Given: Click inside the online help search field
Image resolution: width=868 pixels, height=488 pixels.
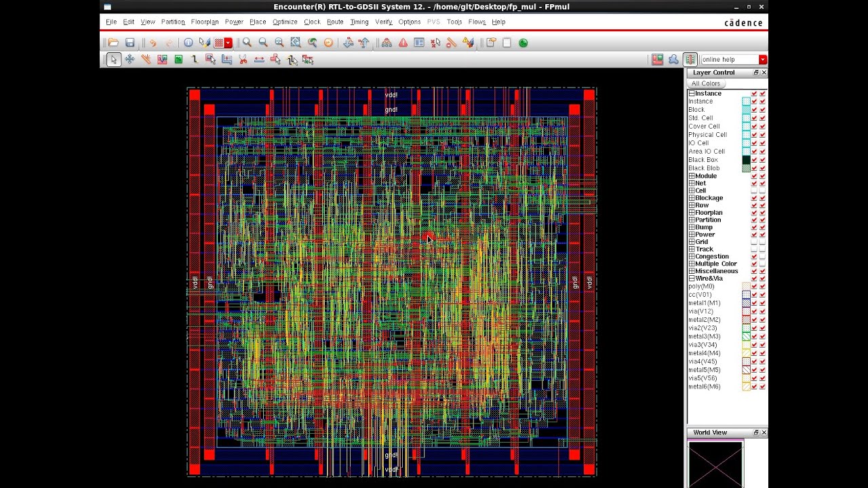Looking at the screenshot, I should (x=730, y=60).
